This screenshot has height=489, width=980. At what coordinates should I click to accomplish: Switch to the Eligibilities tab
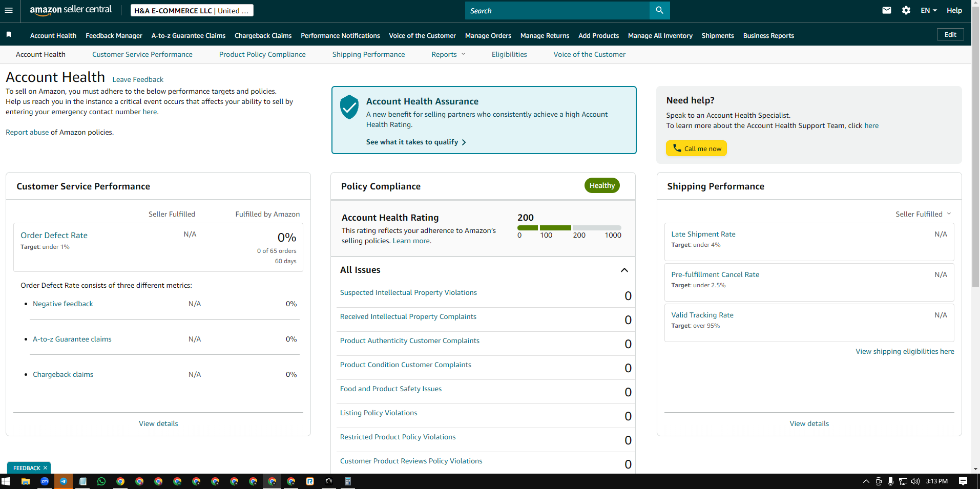[x=509, y=54]
